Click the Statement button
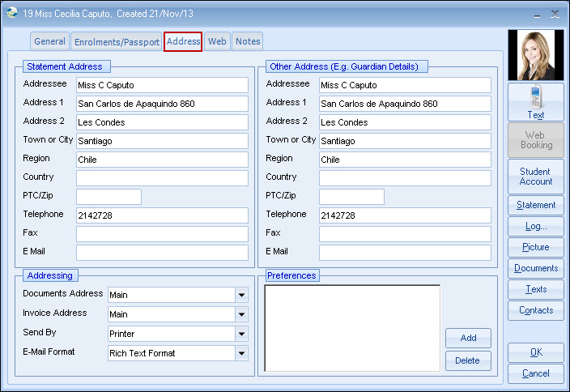The height and width of the screenshot is (392, 570). (x=535, y=206)
